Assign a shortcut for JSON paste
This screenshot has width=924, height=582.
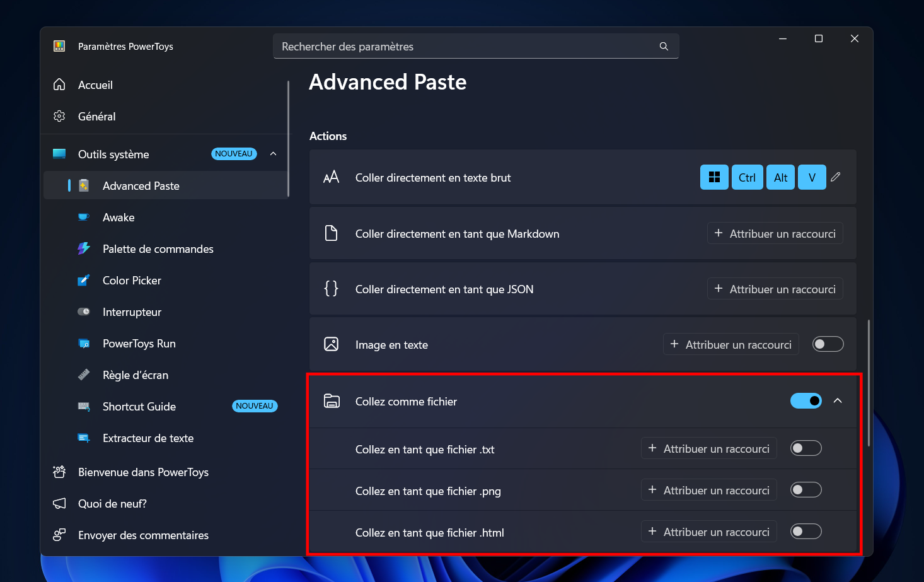(775, 289)
